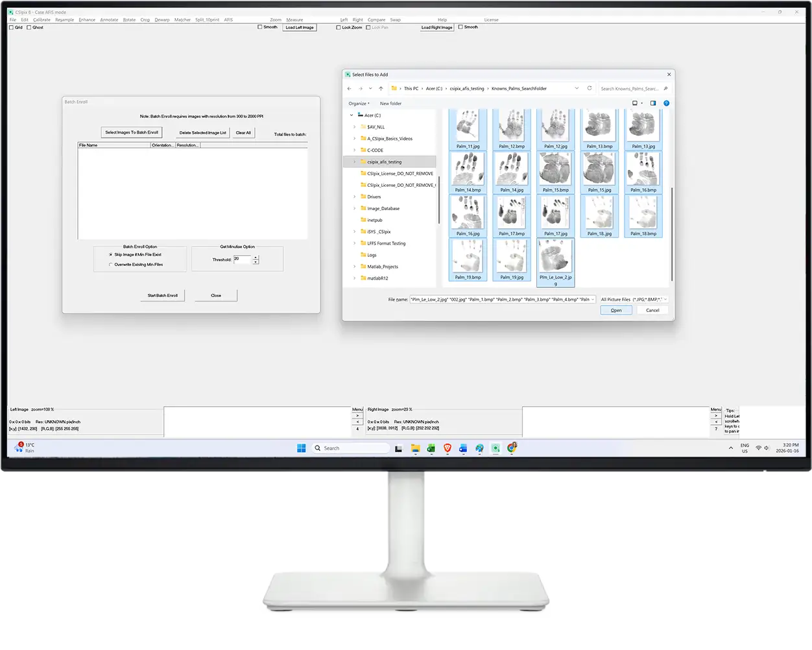Click the Threshold value field

(243, 259)
